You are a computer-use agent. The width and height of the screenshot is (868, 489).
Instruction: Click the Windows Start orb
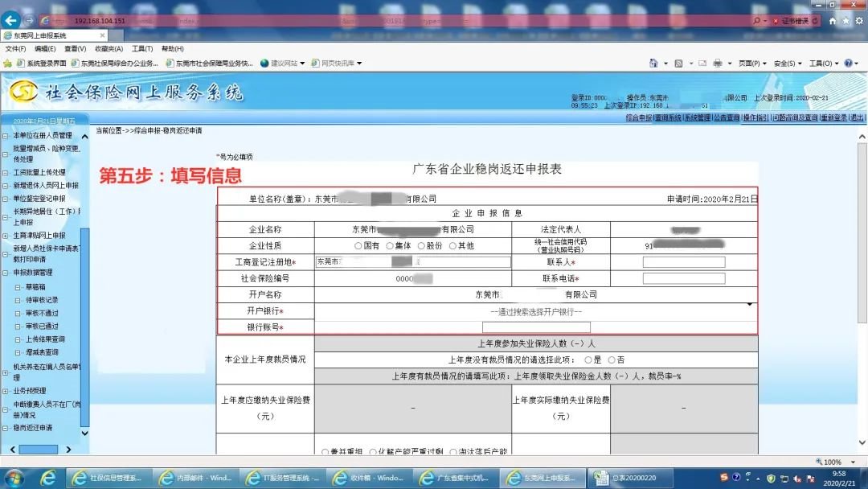click(x=16, y=478)
